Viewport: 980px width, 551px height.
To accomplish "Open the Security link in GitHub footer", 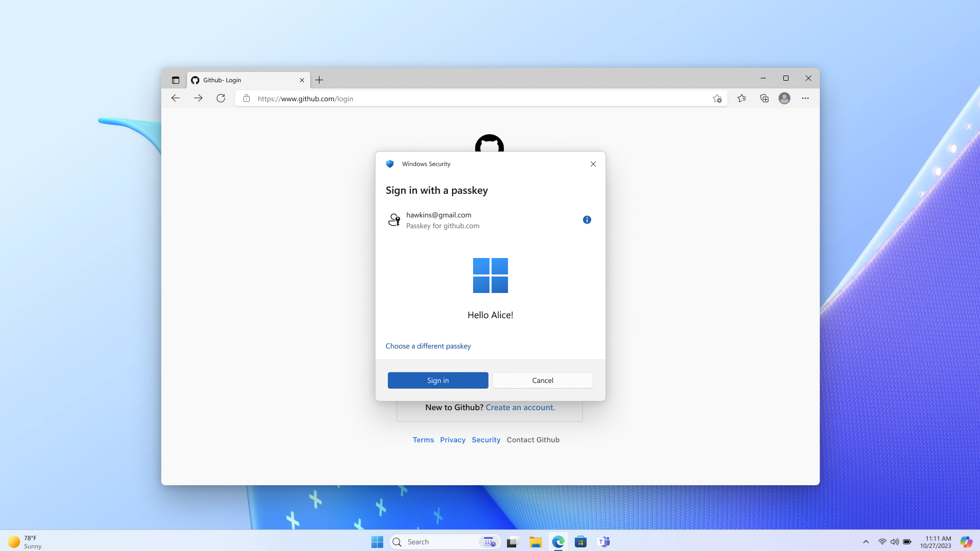I will [486, 439].
